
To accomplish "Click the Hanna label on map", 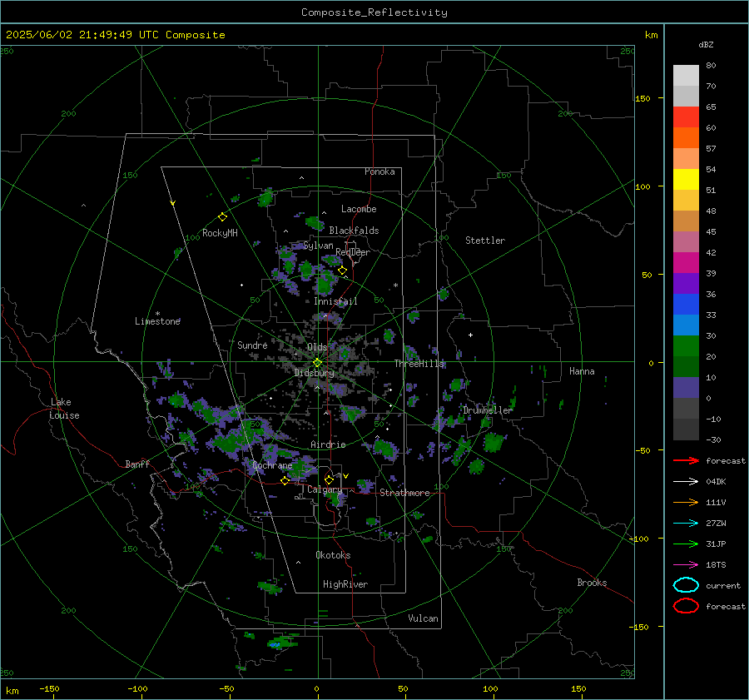I will tap(582, 371).
